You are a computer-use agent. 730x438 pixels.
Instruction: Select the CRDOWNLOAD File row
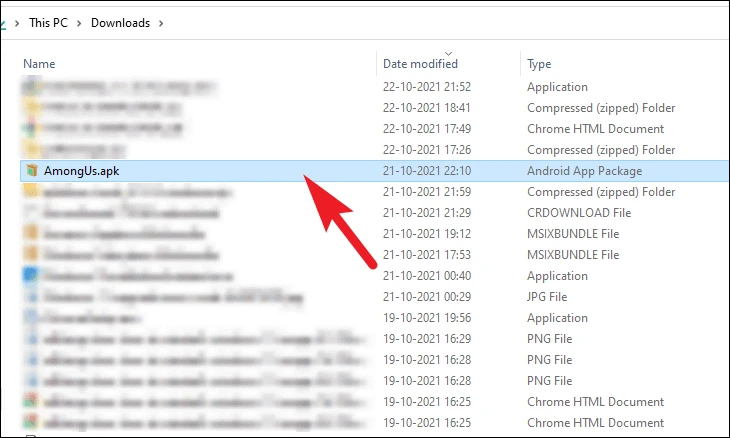374,213
